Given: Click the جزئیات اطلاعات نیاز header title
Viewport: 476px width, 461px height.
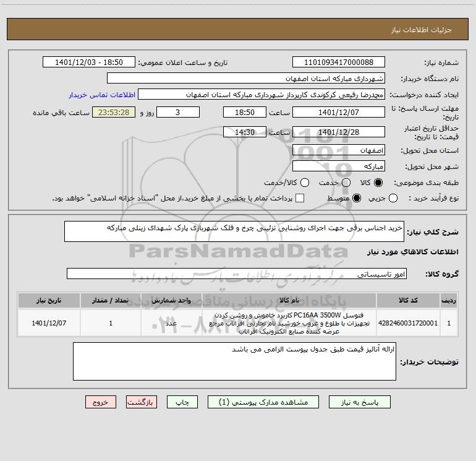Looking at the screenshot, I should coord(421,30).
